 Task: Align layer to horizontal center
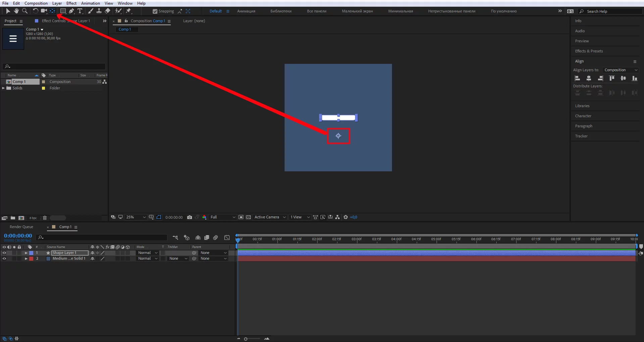point(589,78)
